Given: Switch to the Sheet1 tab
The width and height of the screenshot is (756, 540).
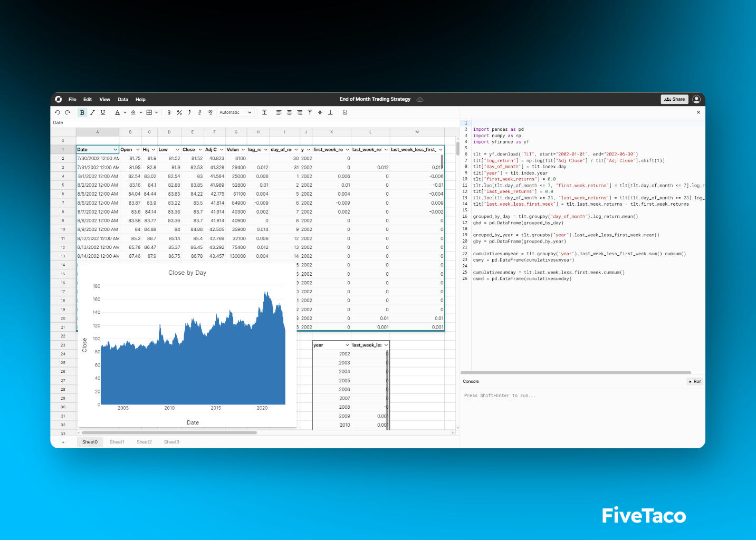Looking at the screenshot, I should (x=117, y=442).
